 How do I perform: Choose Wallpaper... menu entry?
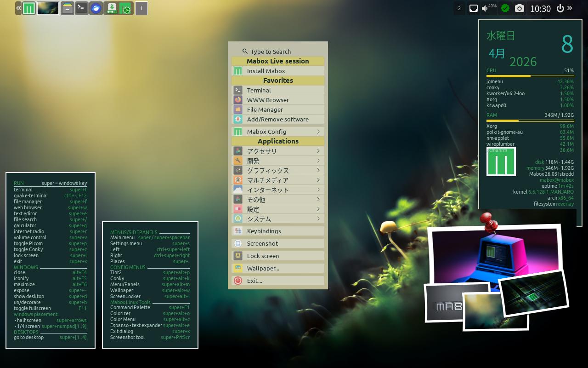278,268
